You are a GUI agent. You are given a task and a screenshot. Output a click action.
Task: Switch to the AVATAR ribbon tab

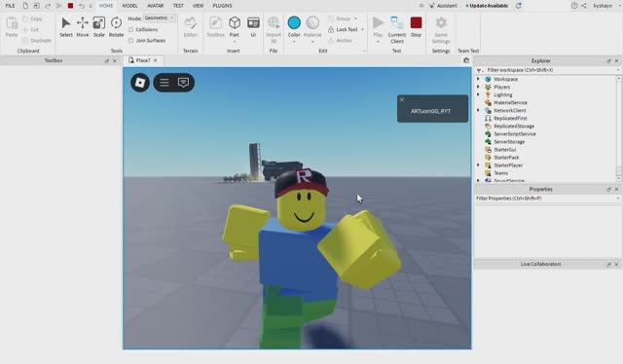[156, 6]
